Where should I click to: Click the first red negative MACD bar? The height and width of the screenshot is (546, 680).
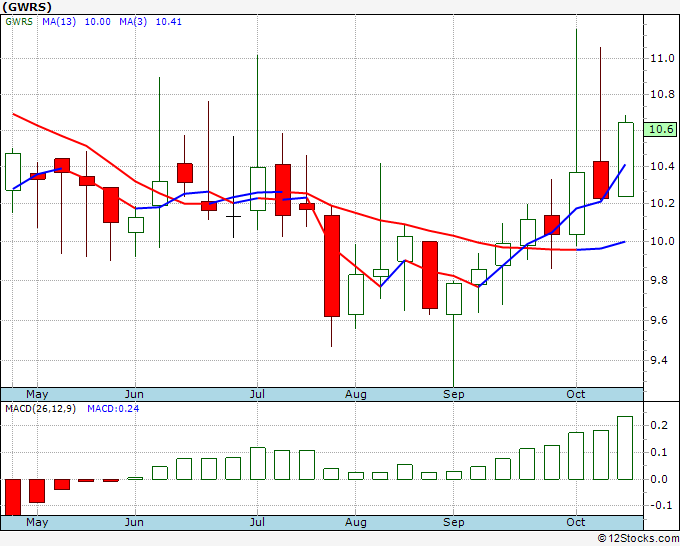click(x=13, y=497)
